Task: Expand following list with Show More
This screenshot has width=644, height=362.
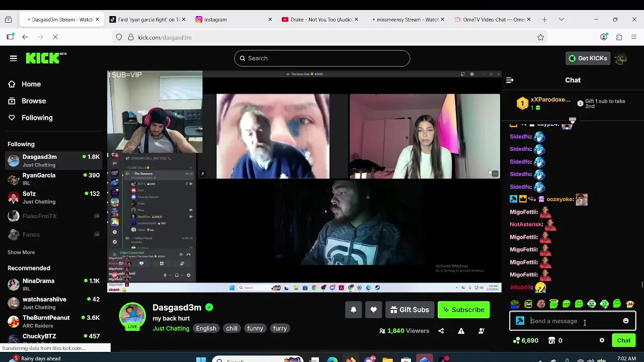Action: point(21,252)
